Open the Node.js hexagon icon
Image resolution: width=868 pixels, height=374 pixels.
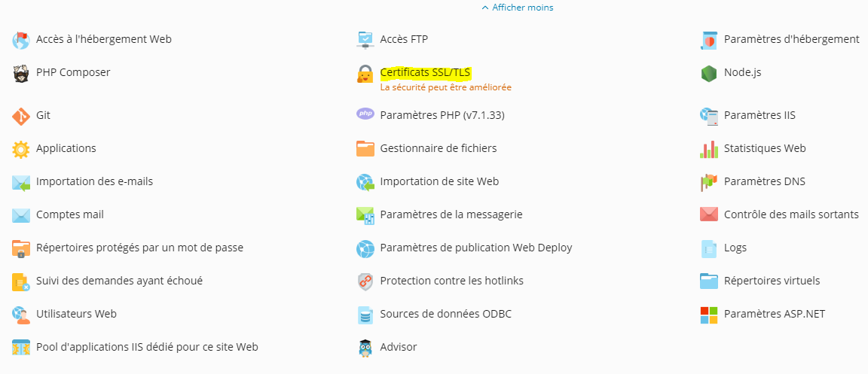pos(708,72)
